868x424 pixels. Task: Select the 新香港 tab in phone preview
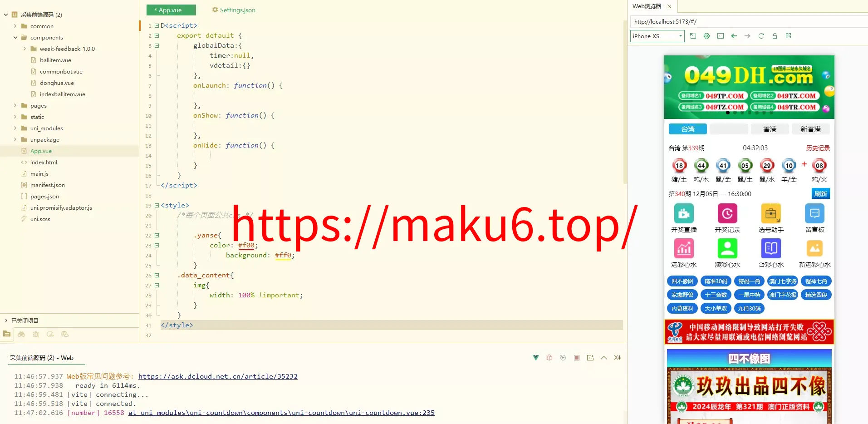tap(811, 129)
